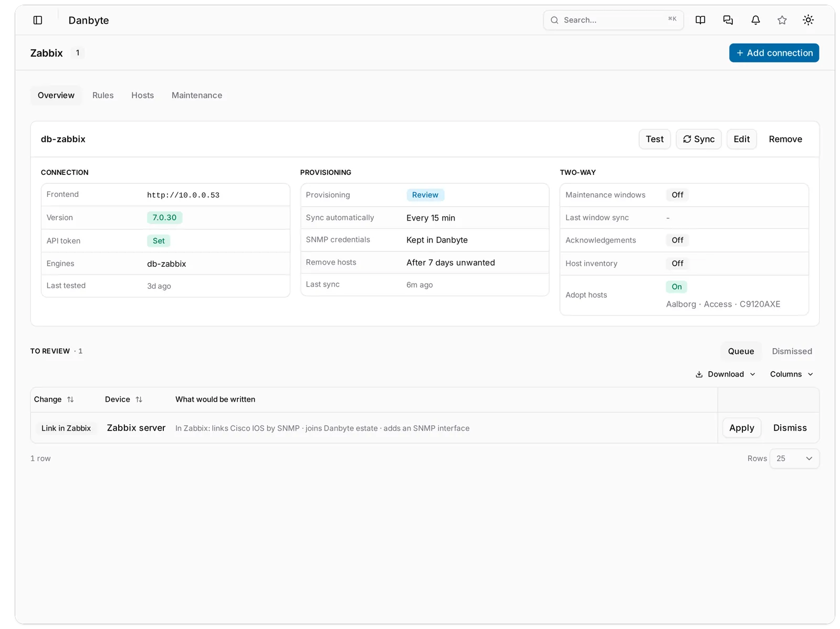The width and height of the screenshot is (840, 629).
Task: Remove the db-zabbix connection
Action: (785, 139)
